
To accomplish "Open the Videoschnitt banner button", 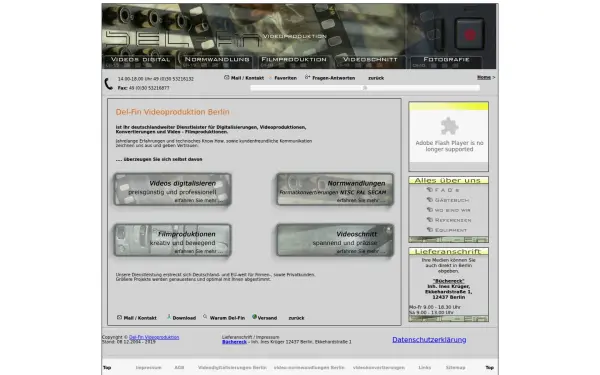I will pyautogui.click(x=335, y=240).
